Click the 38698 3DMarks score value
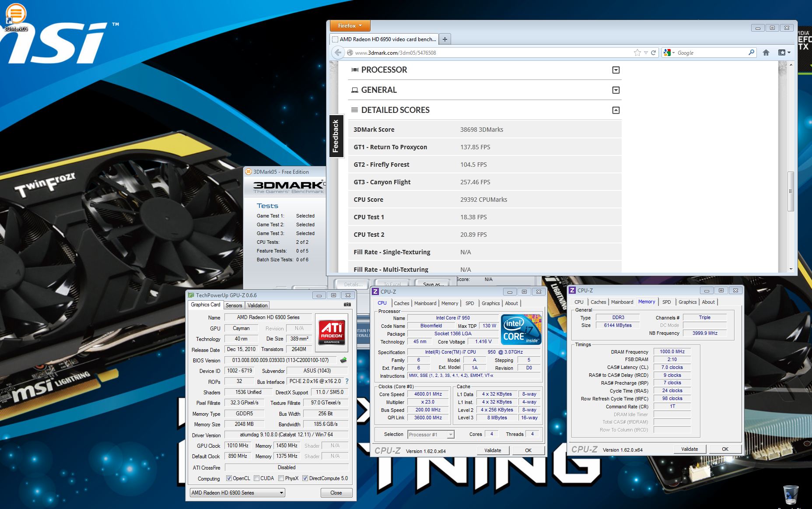The image size is (812, 509). [482, 130]
